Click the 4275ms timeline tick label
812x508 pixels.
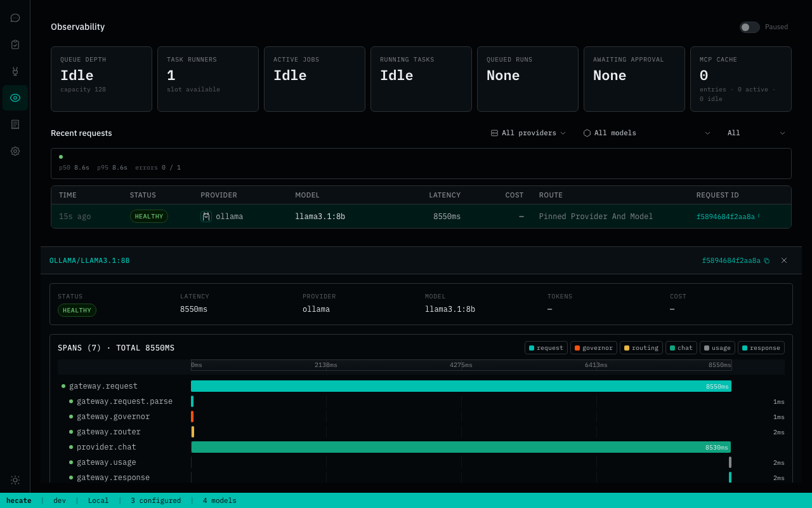click(x=461, y=365)
